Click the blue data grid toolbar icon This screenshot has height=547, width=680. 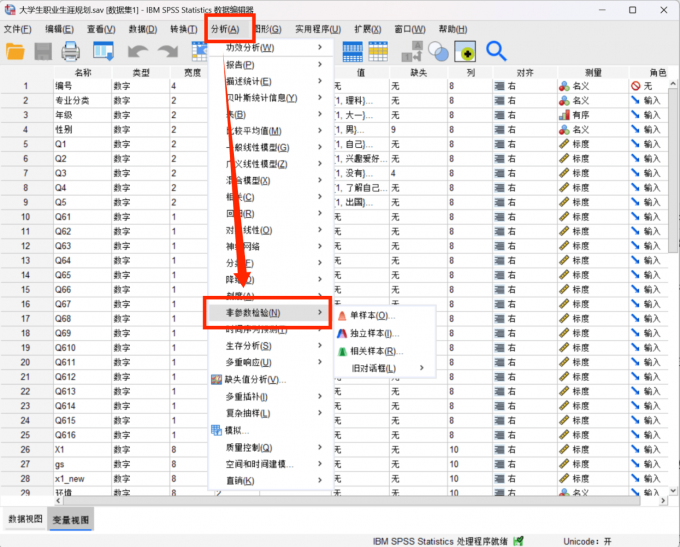[353, 52]
